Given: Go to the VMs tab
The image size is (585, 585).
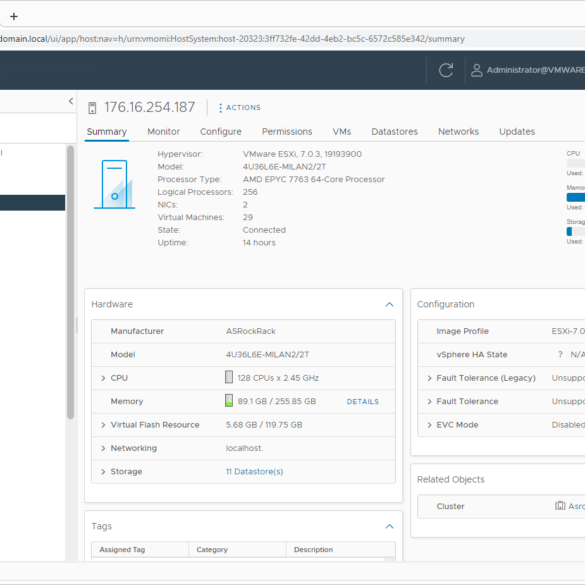Looking at the screenshot, I should click(342, 132).
